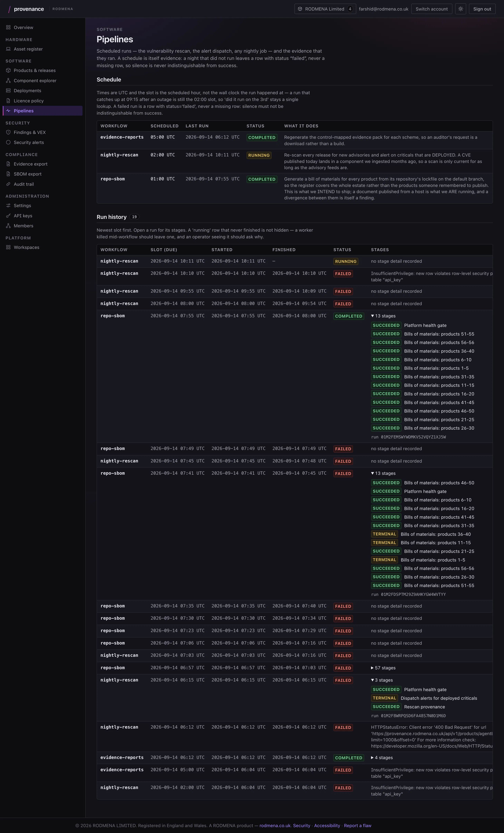The image size is (504, 833).
Task: Click the SBOM export file icon
Action: [8, 174]
